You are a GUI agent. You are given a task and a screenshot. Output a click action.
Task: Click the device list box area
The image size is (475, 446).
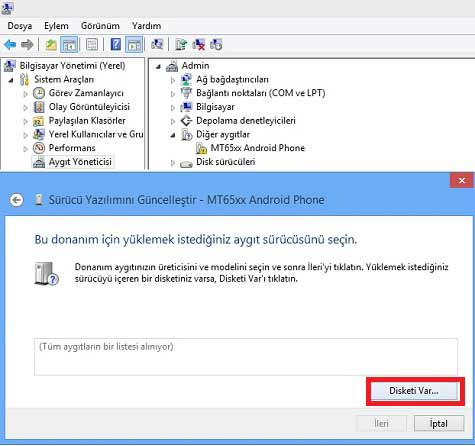[246, 357]
